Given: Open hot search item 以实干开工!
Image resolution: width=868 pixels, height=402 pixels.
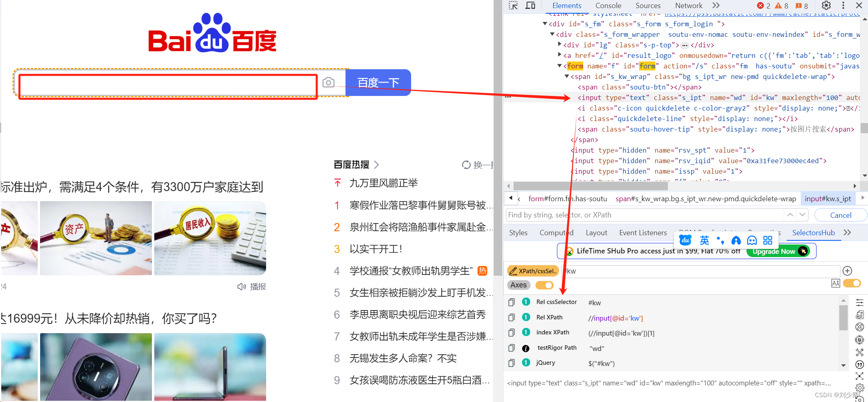Looking at the screenshot, I should [x=376, y=249].
